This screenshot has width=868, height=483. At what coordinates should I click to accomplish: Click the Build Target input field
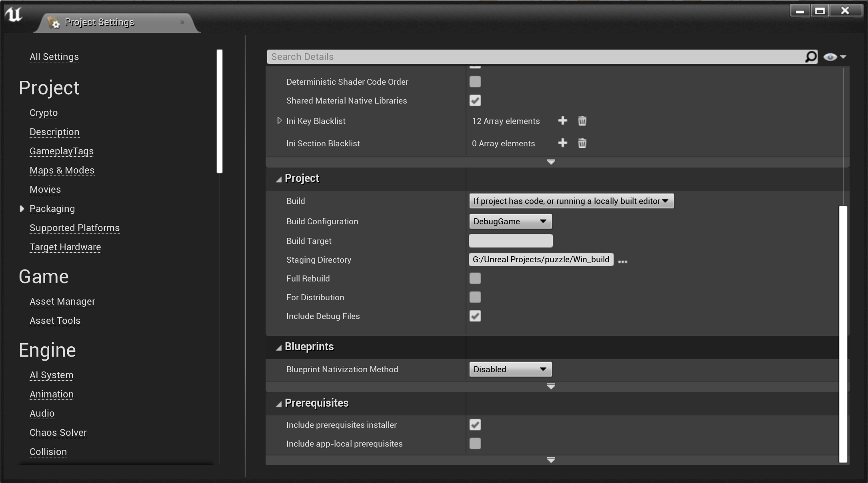pos(510,241)
